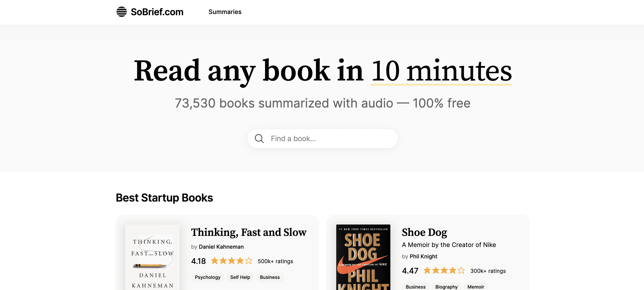Click the magnifying glass search icon

(259, 138)
